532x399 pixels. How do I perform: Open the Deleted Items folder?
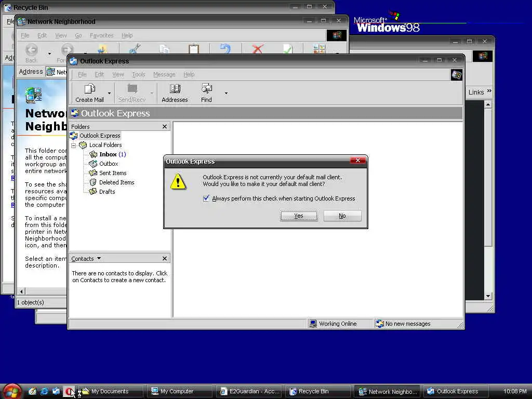(x=117, y=182)
